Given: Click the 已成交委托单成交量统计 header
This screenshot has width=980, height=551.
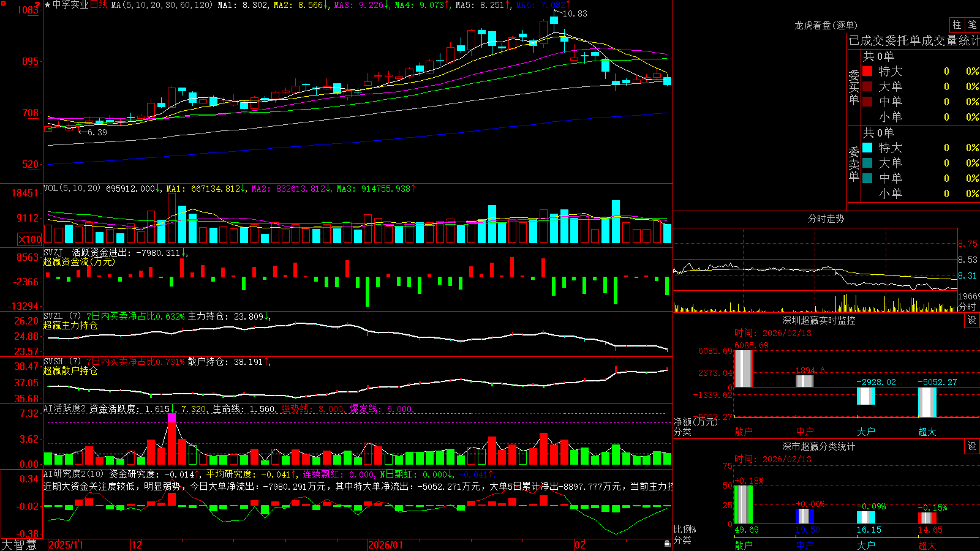Looking at the screenshot, I should coord(914,40).
